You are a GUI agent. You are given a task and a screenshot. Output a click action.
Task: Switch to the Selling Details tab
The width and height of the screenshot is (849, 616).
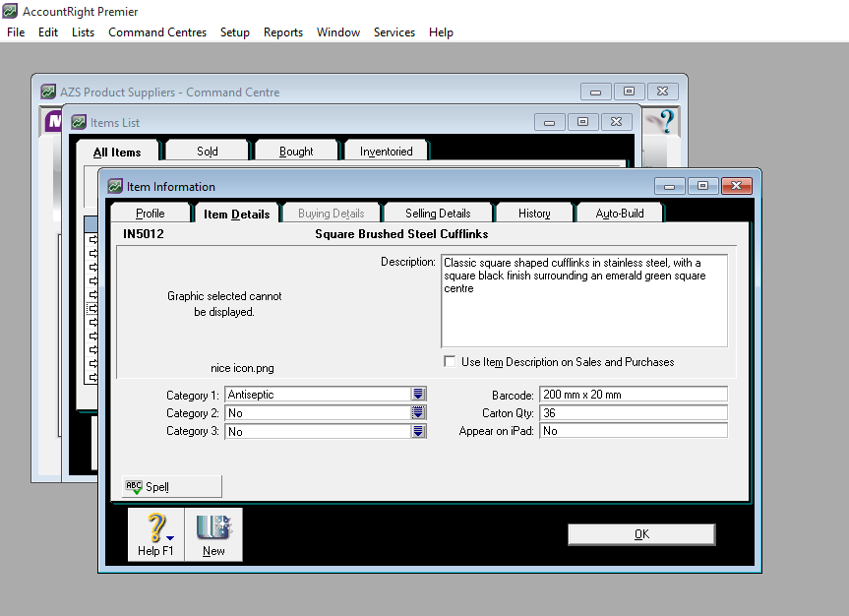[x=438, y=213]
